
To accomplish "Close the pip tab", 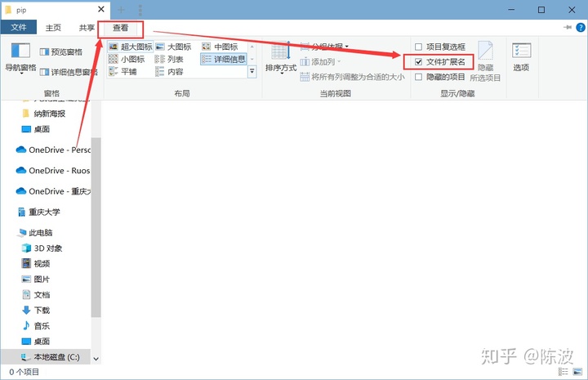I will [101, 9].
